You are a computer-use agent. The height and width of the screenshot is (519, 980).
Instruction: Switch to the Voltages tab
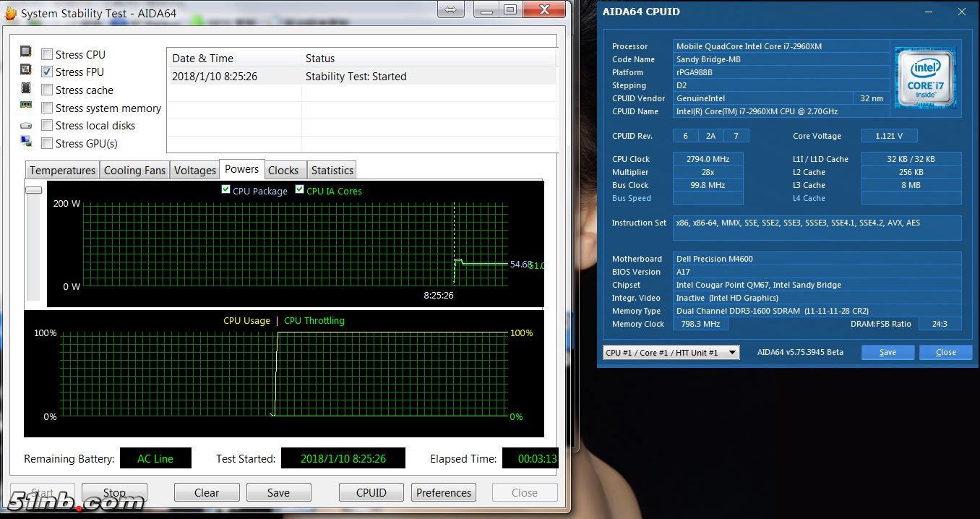click(x=195, y=171)
